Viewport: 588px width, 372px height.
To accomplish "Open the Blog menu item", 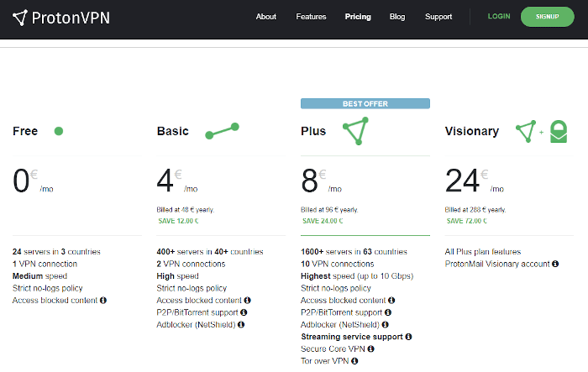I will click(397, 17).
